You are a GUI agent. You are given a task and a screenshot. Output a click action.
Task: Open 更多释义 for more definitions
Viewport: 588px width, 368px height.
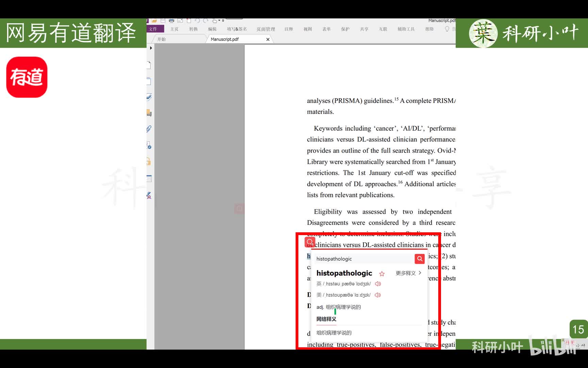click(408, 273)
